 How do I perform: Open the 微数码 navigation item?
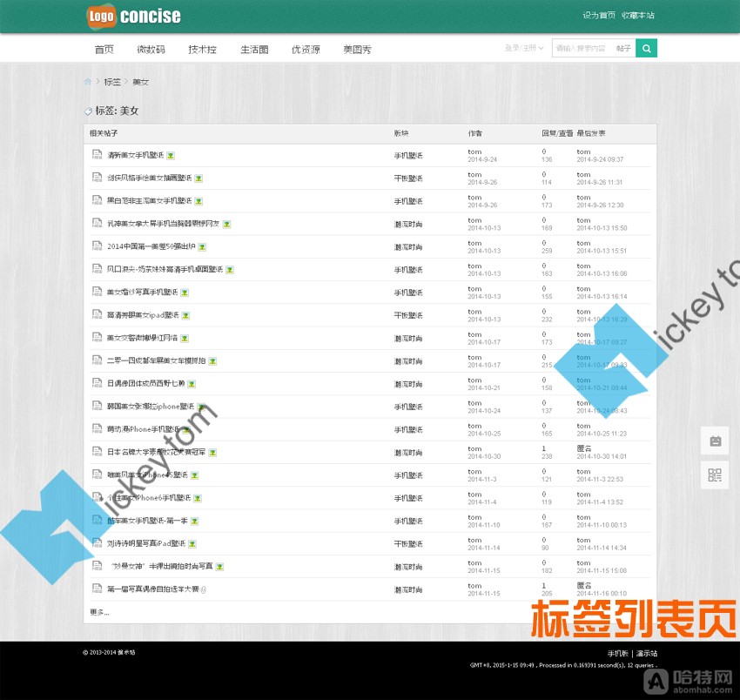(x=151, y=49)
